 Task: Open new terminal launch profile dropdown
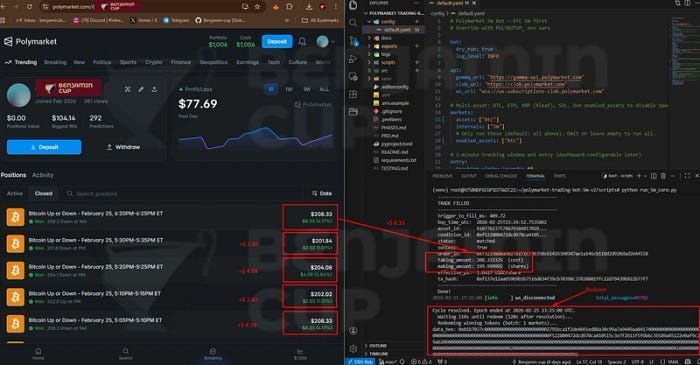(x=645, y=176)
